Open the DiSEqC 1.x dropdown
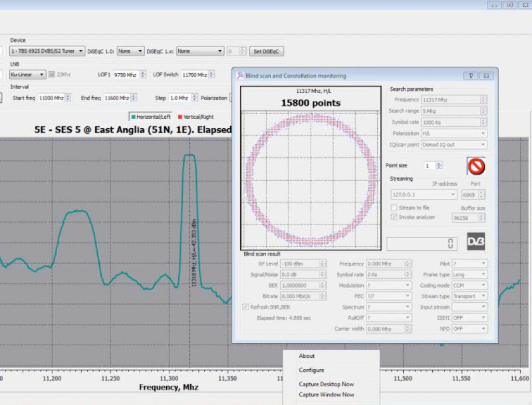 point(199,51)
